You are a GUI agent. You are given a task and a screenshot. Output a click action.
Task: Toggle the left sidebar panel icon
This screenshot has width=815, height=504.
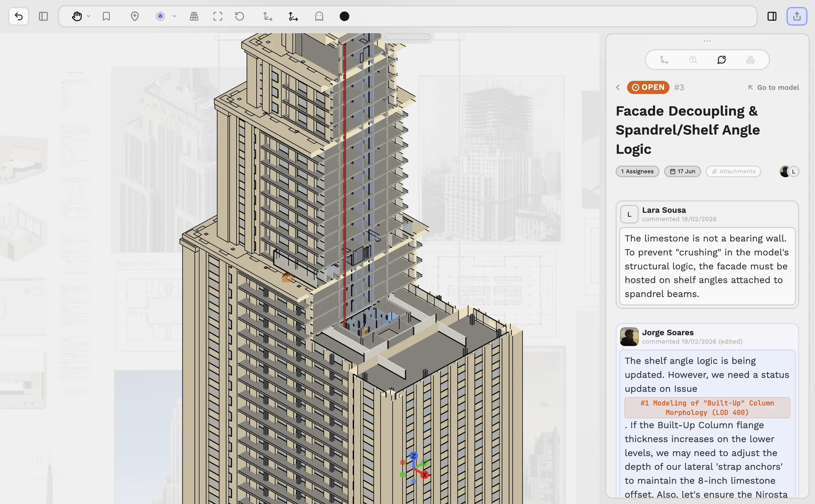pos(43,16)
